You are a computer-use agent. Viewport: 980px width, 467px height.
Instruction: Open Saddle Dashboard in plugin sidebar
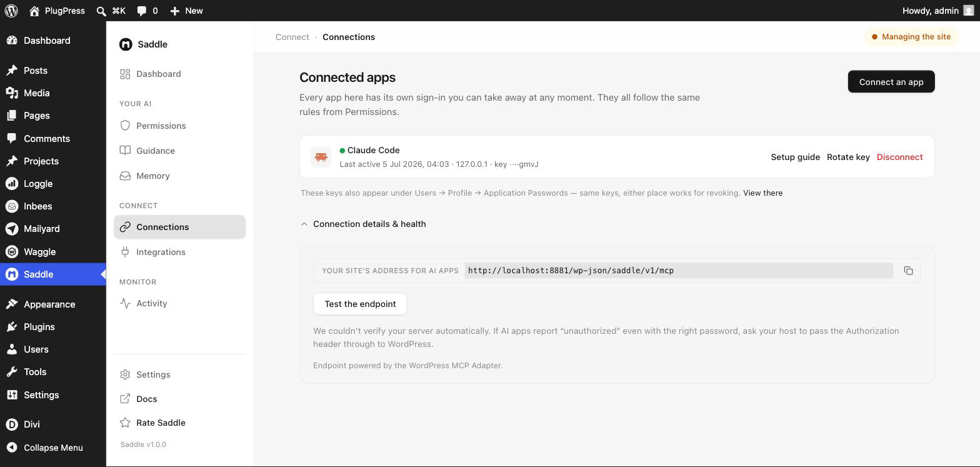[179, 74]
